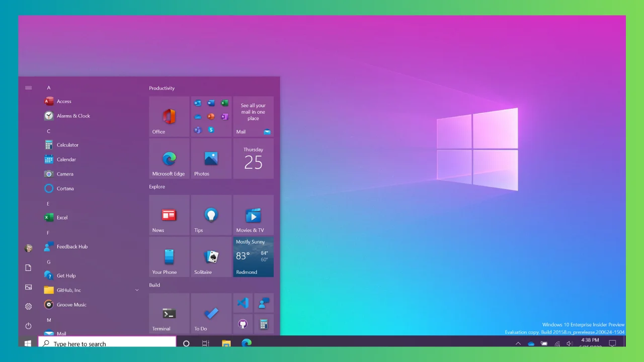644x362 pixels.
Task: Open the Thursday 25 calendar tile
Action: coord(253,158)
